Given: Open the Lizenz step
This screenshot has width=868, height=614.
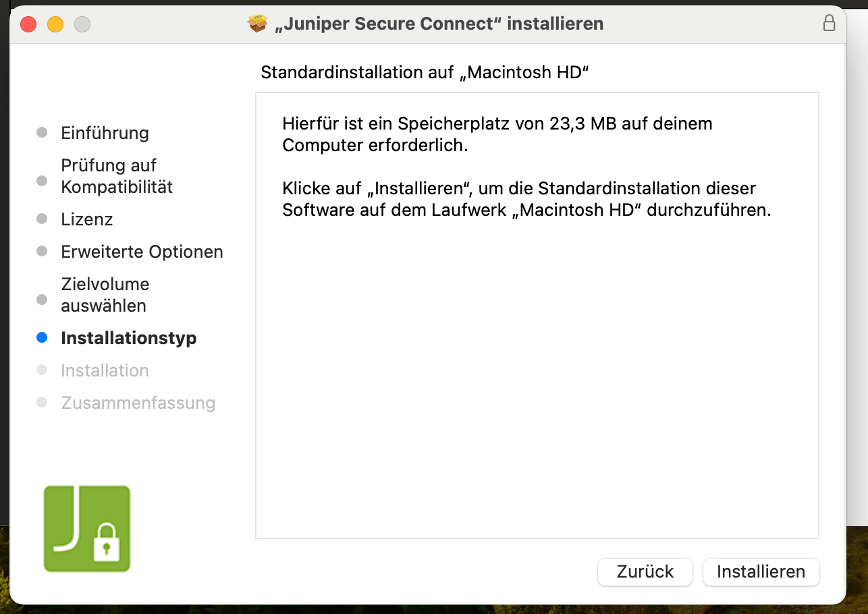Looking at the screenshot, I should (86, 219).
